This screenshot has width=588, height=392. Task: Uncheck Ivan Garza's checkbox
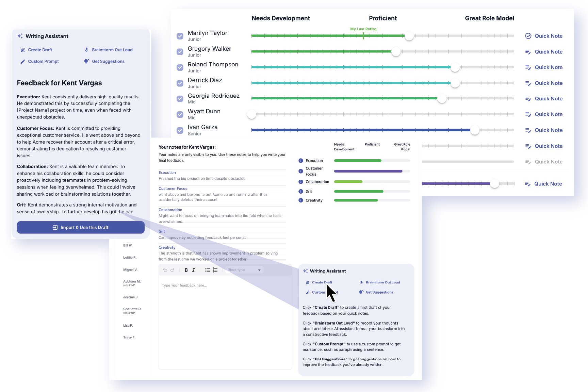tap(180, 130)
